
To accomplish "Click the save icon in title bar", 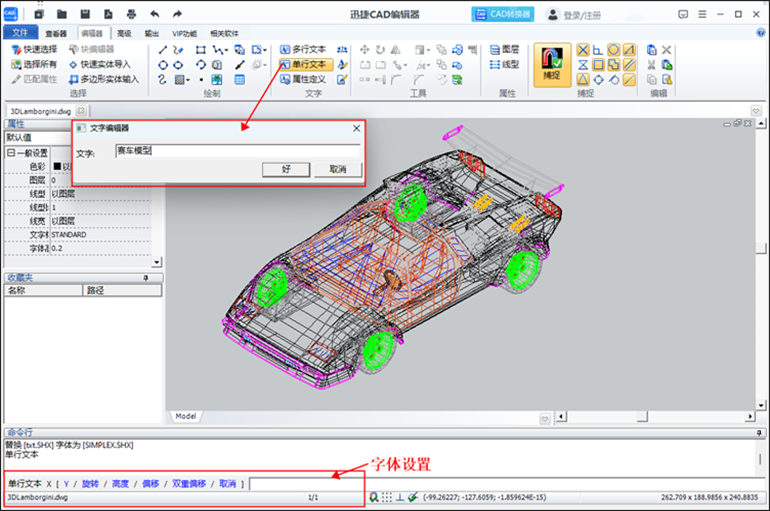I will pos(85,14).
